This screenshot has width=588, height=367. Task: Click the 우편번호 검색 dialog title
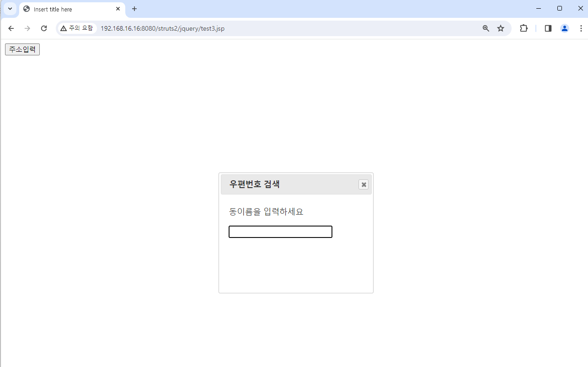pos(255,184)
